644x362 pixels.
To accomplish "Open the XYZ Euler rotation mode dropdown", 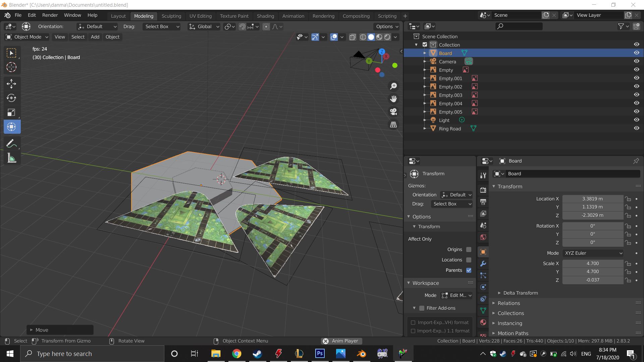I will click(593, 253).
